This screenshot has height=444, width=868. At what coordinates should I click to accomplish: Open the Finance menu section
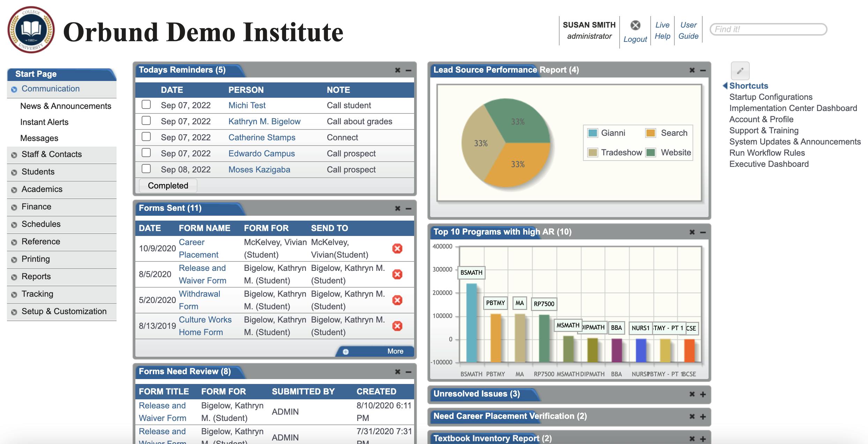coord(36,207)
